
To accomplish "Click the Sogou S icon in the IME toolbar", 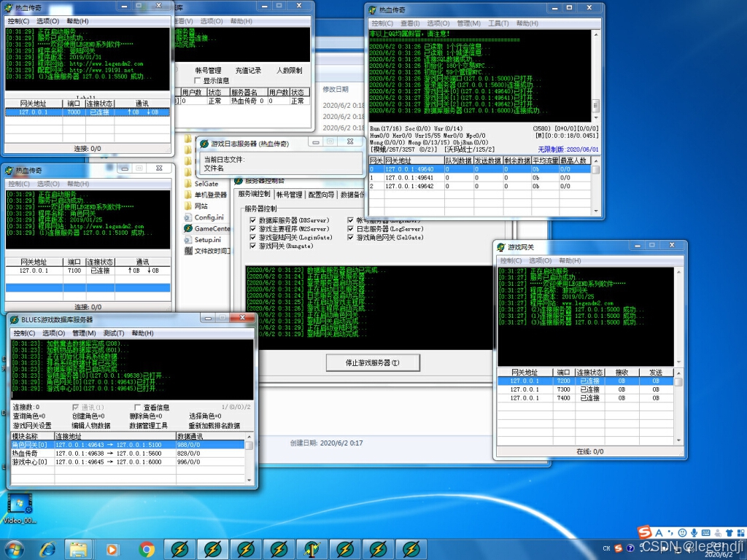I will [645, 532].
